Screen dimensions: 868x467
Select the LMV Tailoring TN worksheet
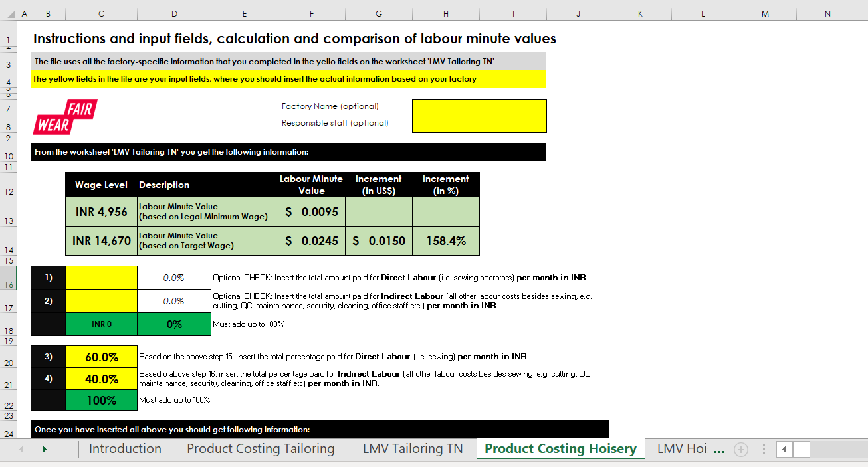[412, 449]
